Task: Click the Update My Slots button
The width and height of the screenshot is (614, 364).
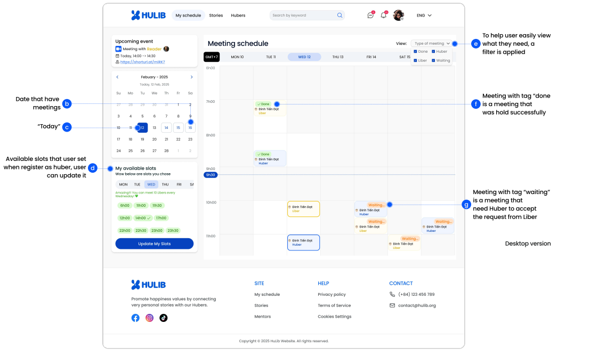Action: click(155, 244)
